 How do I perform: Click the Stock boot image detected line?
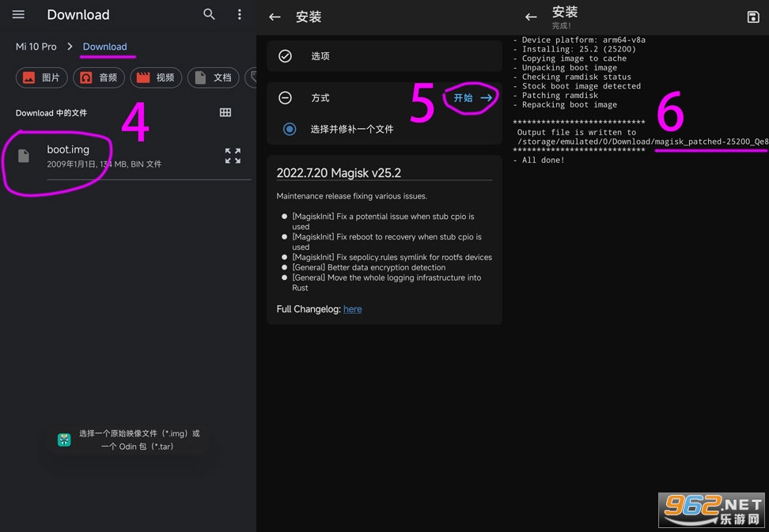click(x=577, y=86)
